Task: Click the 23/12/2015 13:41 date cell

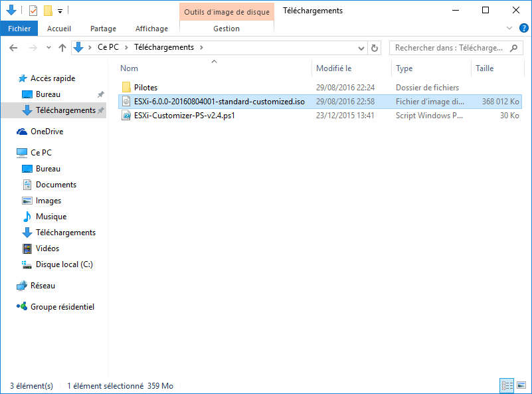Action: (345, 116)
